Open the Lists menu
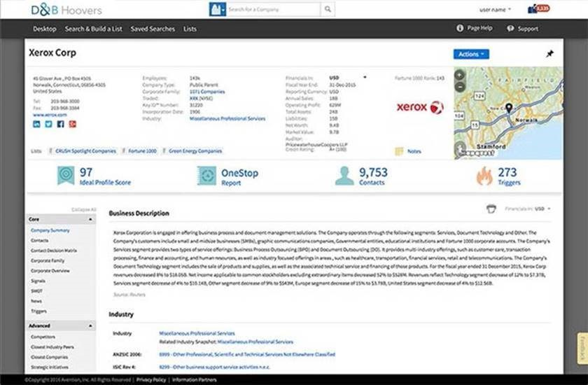This screenshot has height=385, width=588. (190, 29)
